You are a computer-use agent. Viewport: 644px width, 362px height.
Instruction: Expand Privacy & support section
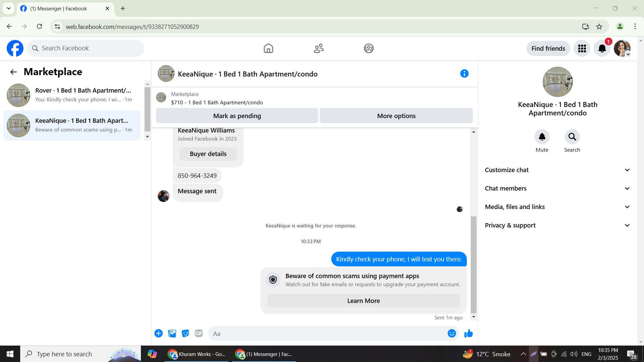pos(557,225)
